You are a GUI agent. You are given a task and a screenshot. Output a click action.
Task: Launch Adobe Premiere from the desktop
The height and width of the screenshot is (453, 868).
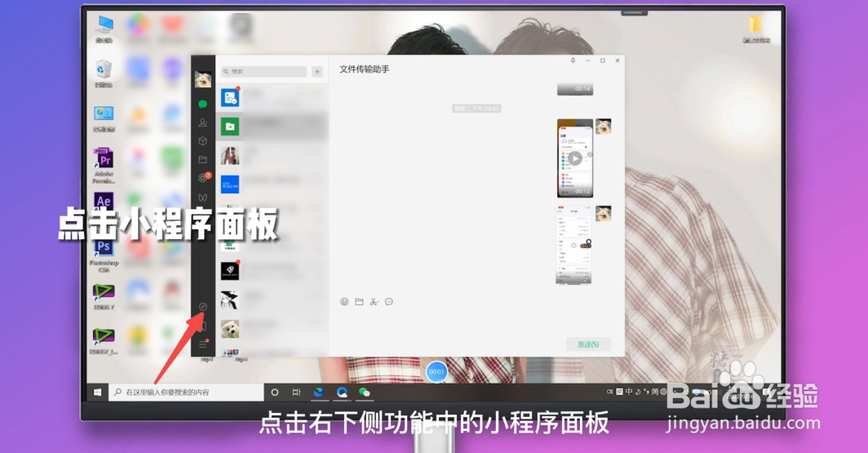[104, 166]
